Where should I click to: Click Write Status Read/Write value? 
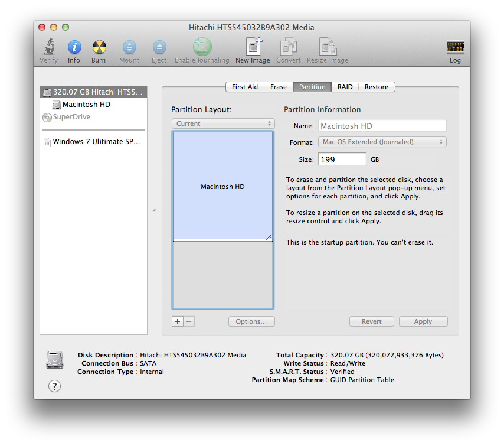[348, 363]
